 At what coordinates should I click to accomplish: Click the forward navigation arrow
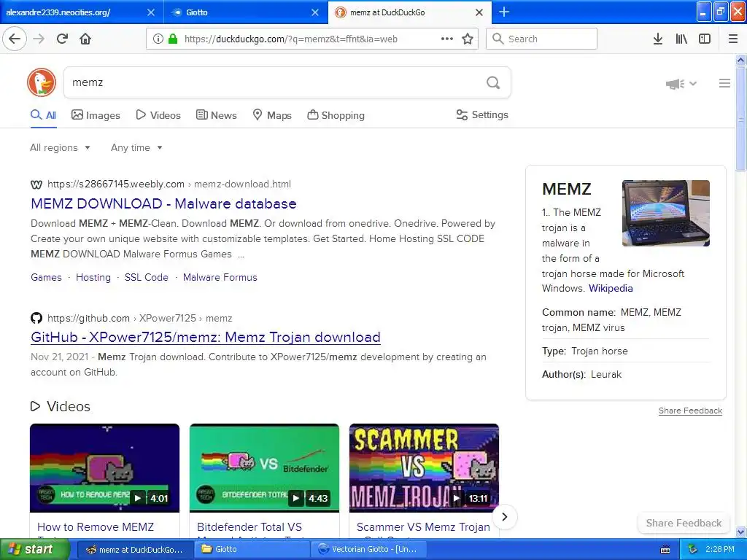[x=39, y=39]
